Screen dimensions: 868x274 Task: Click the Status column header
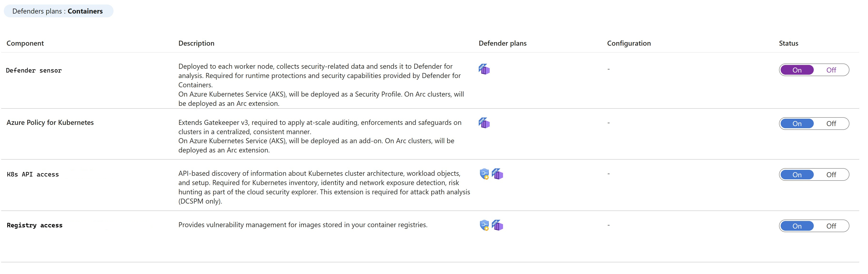[788, 43]
